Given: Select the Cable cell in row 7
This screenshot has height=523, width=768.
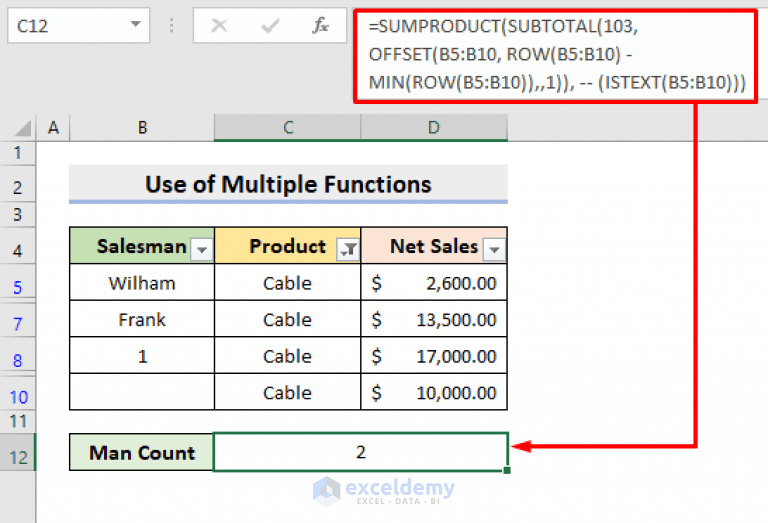Looking at the screenshot, I should pos(288,319).
